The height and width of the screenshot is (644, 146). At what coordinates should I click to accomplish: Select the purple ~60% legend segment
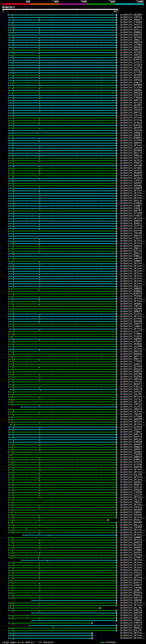click(73, 4)
